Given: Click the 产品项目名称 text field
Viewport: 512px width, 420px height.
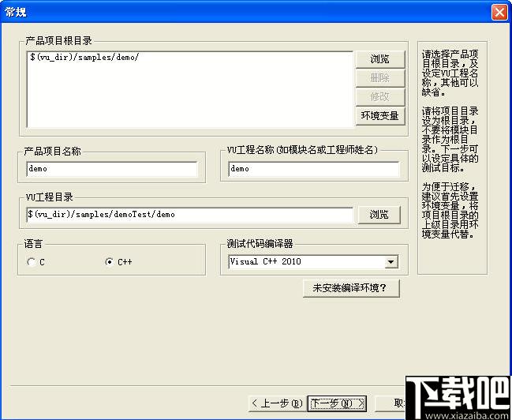Looking at the screenshot, I should coord(111,168).
